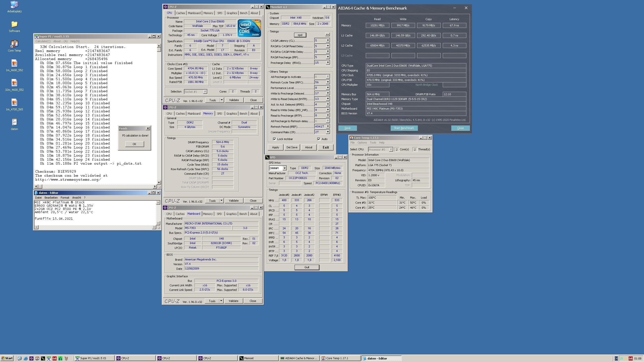Launch AIDA64 from quick launch bar
This screenshot has width=644, height=362.
(54, 358)
